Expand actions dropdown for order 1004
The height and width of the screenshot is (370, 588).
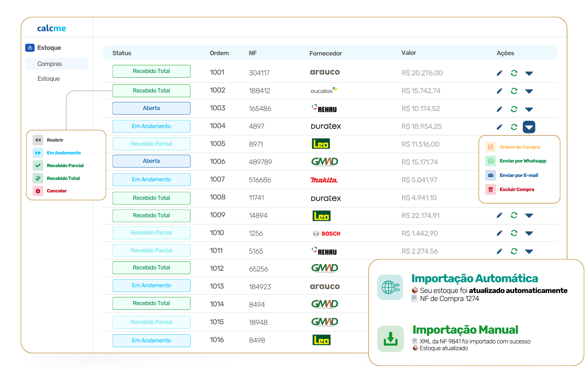click(x=529, y=127)
